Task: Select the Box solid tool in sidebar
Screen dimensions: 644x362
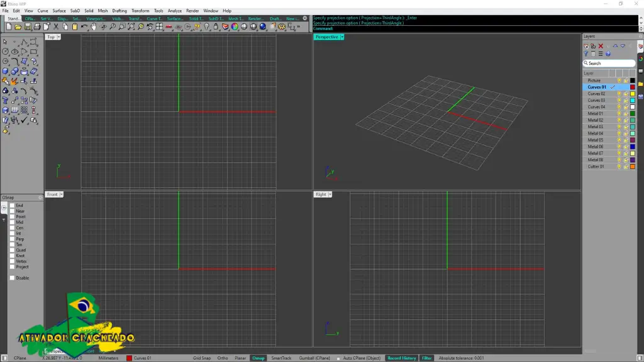Action: tap(5, 71)
